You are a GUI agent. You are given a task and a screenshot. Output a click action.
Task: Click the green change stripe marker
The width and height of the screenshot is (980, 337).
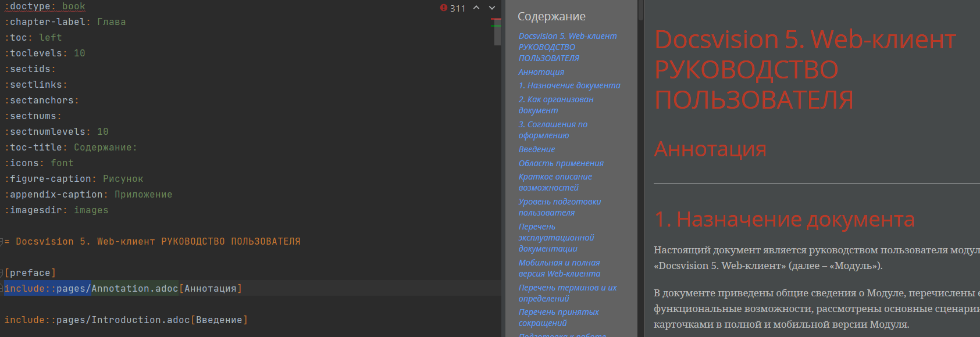pyautogui.click(x=496, y=26)
